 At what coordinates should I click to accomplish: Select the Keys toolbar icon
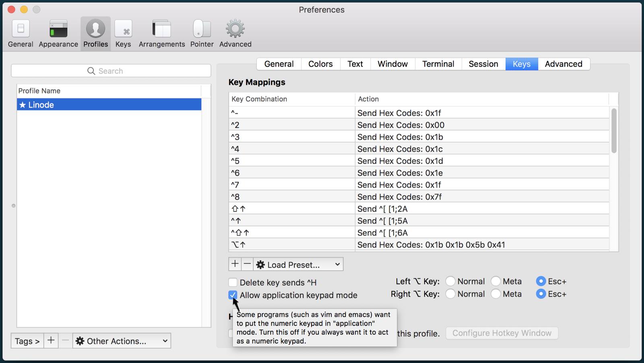click(x=123, y=34)
